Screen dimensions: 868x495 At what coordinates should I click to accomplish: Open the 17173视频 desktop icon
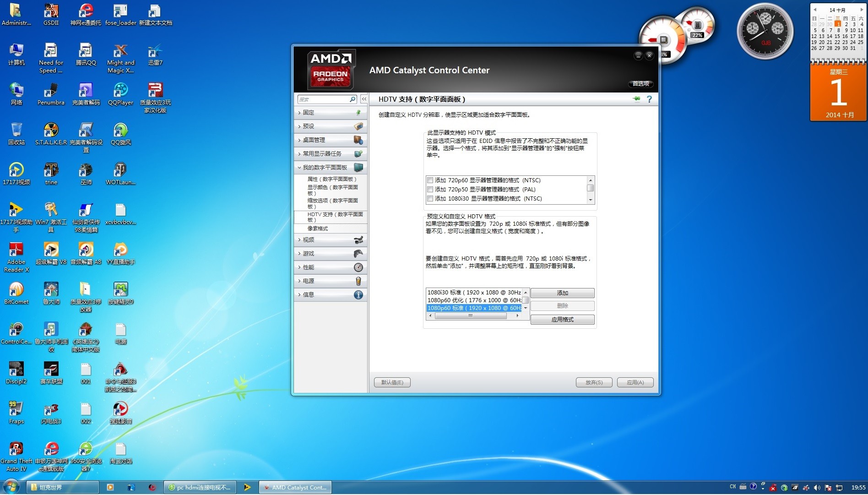tap(16, 174)
